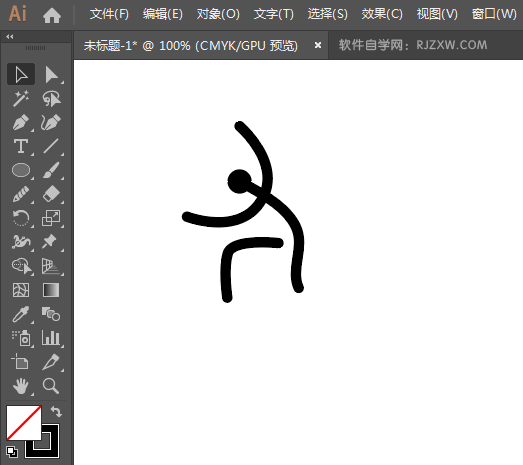523x465 pixels.
Task: Collapse the toolbar with double arrows
Action: pos(10,37)
